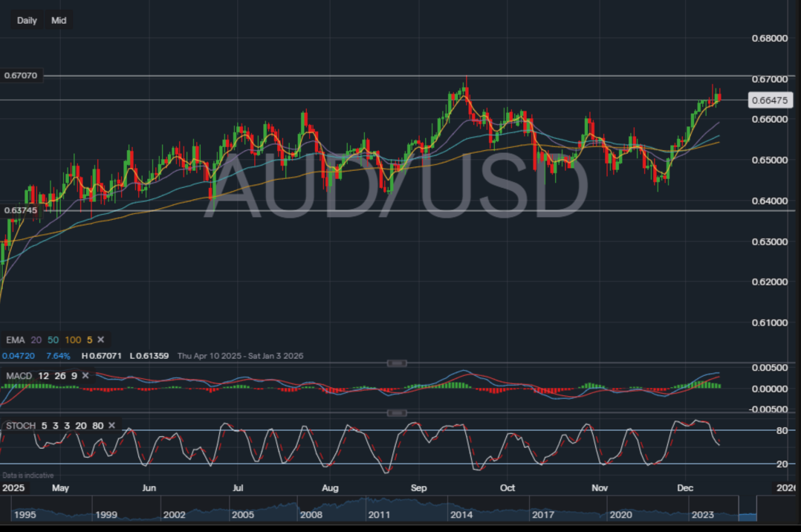
Task: Click the orange EMA 5 period value
Action: click(89, 340)
